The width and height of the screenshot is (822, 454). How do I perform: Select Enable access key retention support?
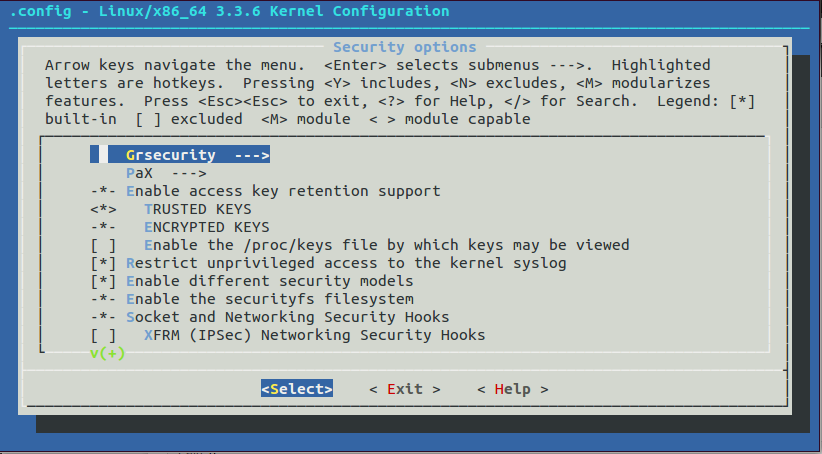tap(282, 191)
